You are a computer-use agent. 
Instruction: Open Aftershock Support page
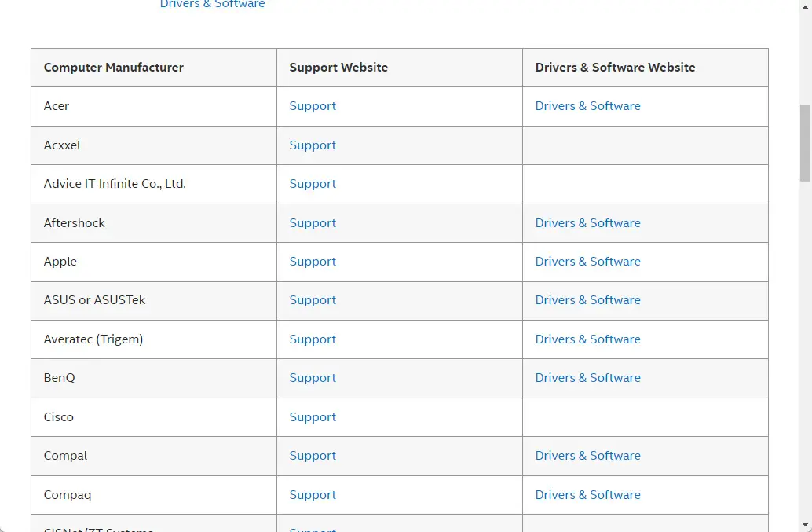(313, 222)
